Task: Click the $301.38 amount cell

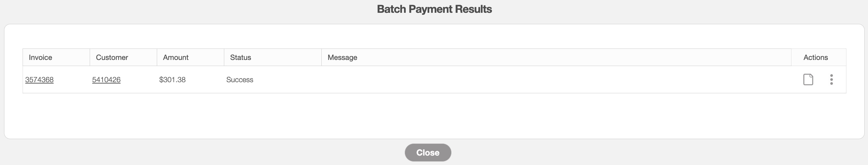Action: (x=172, y=80)
